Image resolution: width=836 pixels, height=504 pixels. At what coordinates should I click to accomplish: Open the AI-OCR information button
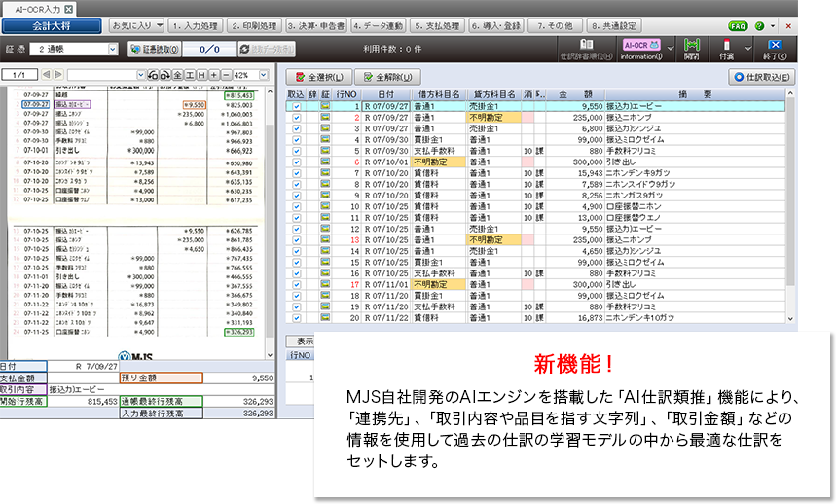pos(641,49)
